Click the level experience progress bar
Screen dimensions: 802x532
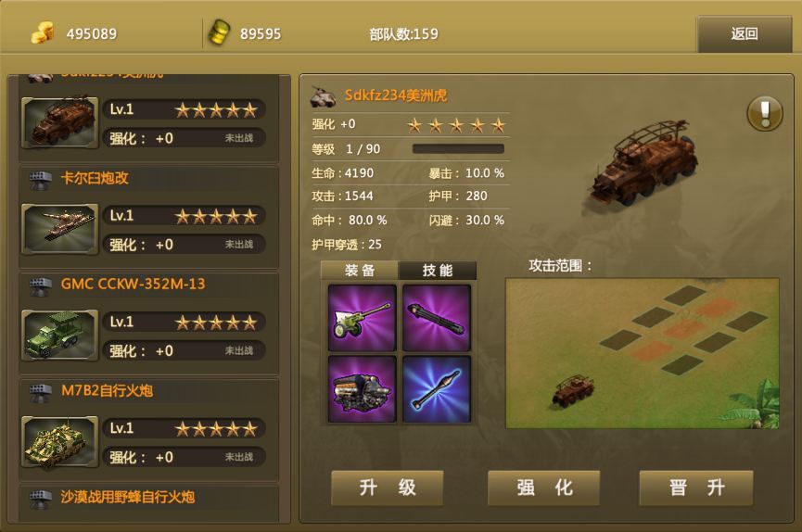coord(458,149)
